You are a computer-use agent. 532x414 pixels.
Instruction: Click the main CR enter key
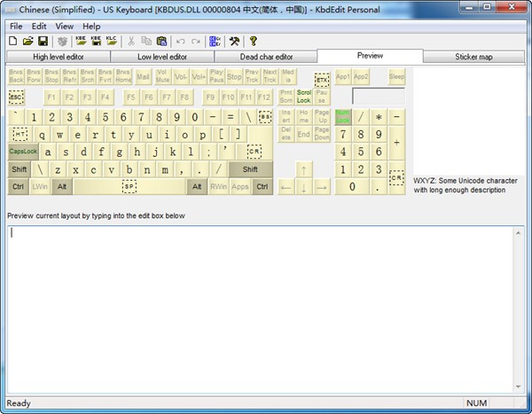tap(254, 152)
